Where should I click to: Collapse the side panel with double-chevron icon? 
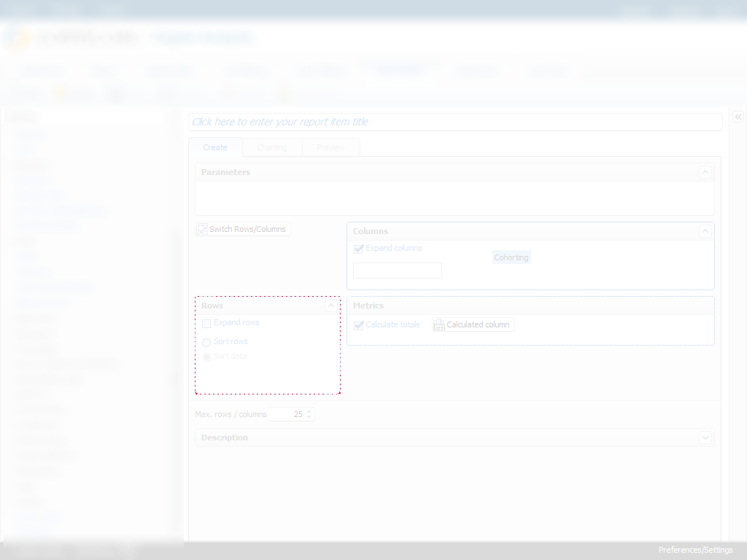738,117
